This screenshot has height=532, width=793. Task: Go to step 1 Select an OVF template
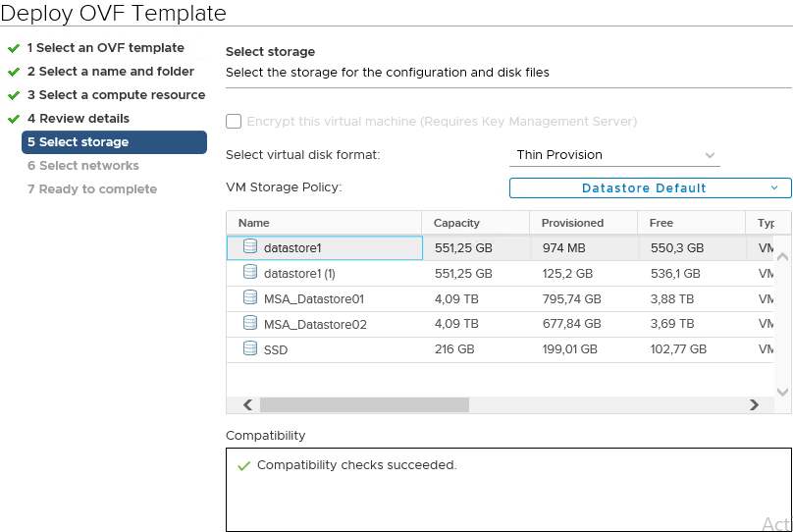105,48
